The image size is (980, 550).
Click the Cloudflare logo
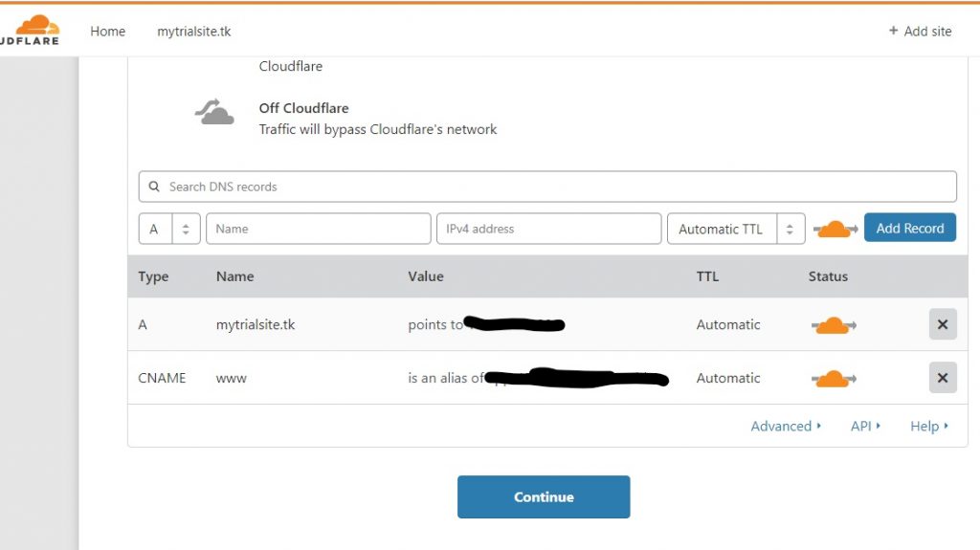point(30,30)
